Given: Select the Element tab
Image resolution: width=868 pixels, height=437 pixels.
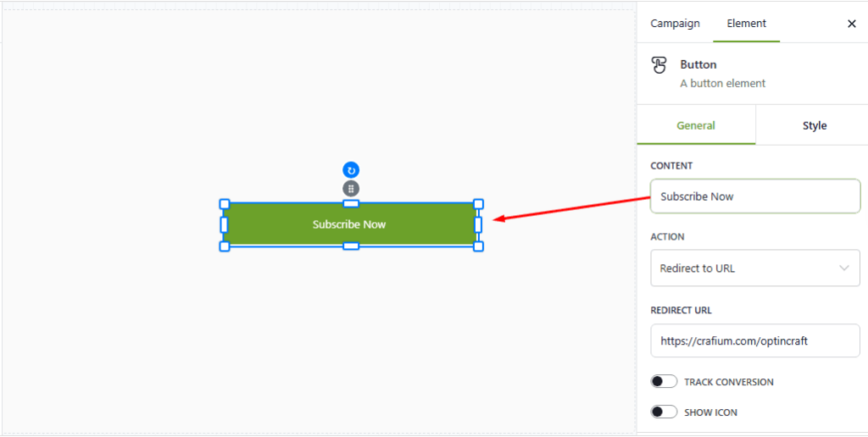Looking at the screenshot, I should pyautogui.click(x=746, y=24).
